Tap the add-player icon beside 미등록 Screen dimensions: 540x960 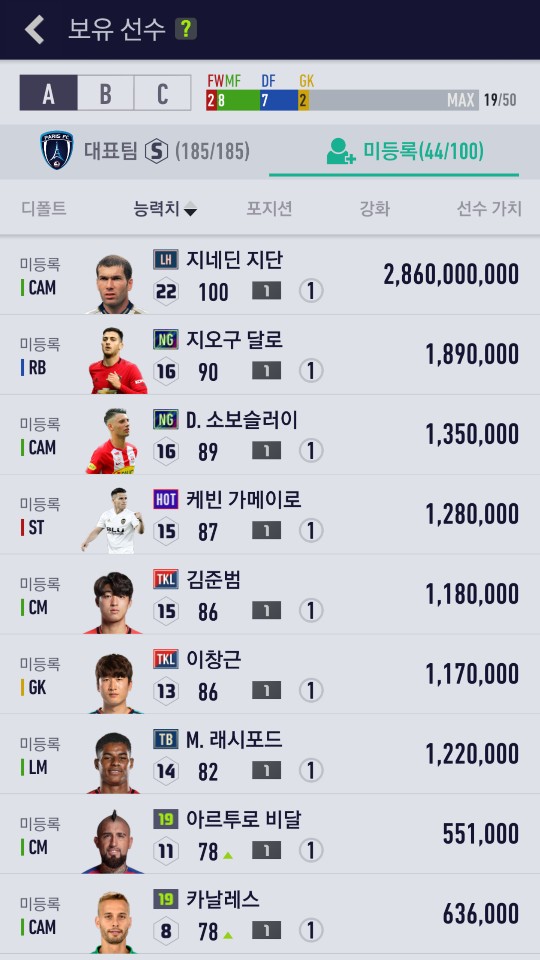click(340, 151)
